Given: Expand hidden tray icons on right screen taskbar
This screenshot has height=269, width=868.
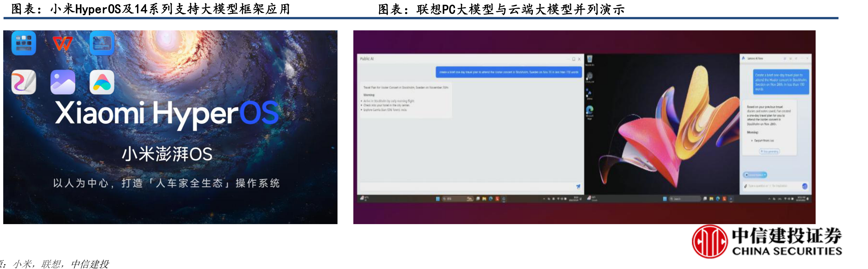Looking at the screenshot, I should click(769, 199).
